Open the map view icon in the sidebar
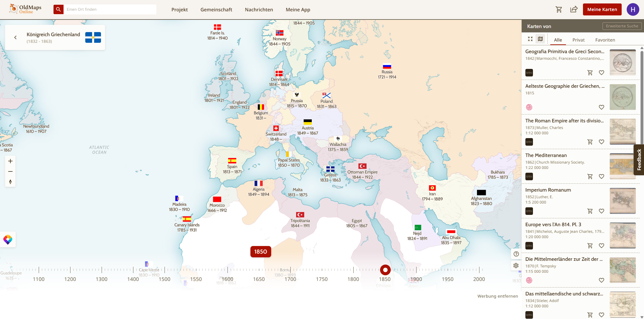The height and width of the screenshot is (319, 644). (540, 39)
